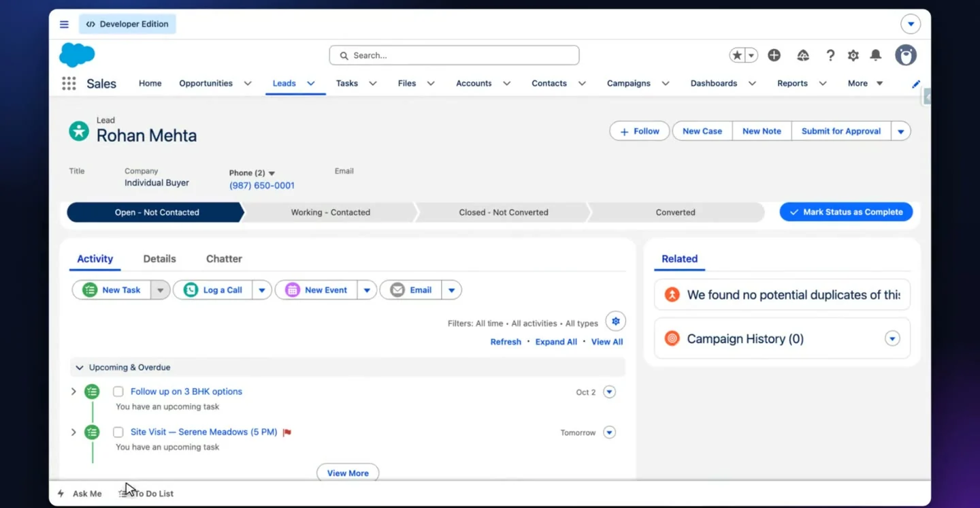Open the Salesforce Help question mark icon
Image resolution: width=980 pixels, height=508 pixels.
click(x=830, y=56)
